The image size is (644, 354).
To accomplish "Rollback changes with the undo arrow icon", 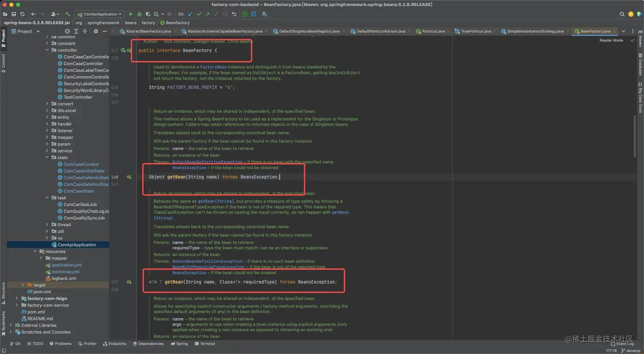I will (234, 14).
